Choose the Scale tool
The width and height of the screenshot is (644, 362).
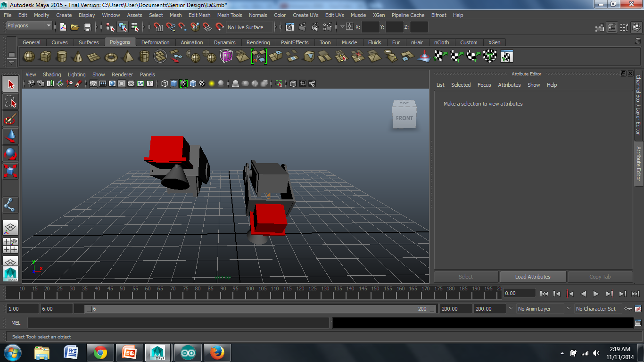10,171
